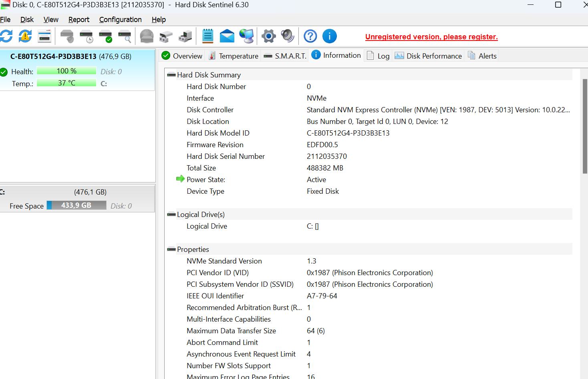Open the Configuration gear icon
Screen dimensions: 588x379
point(268,36)
